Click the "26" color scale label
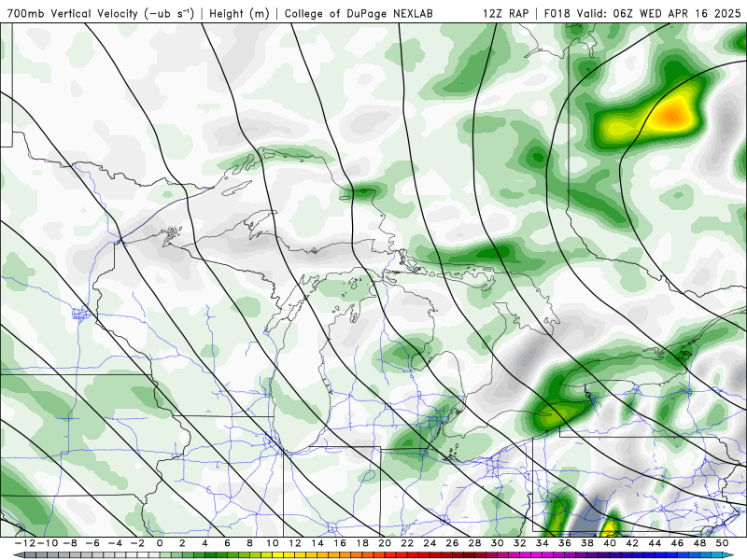 [x=452, y=543]
